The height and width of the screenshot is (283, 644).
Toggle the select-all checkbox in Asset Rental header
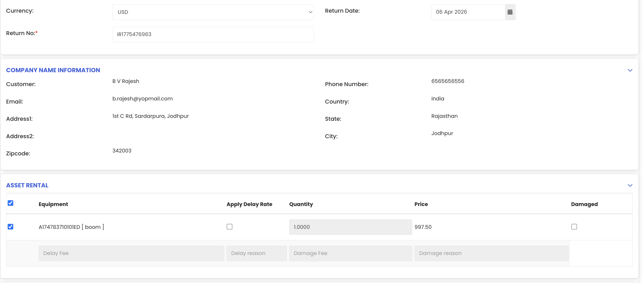point(11,203)
